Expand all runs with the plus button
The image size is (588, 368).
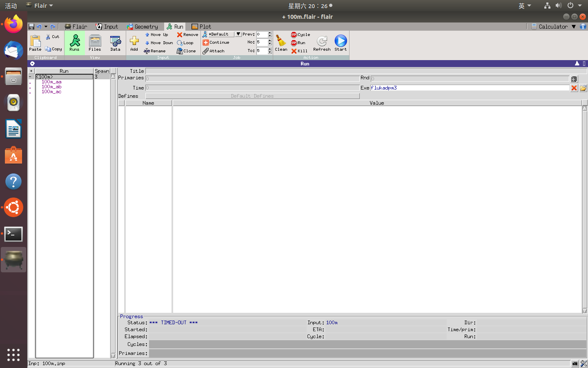(31, 71)
